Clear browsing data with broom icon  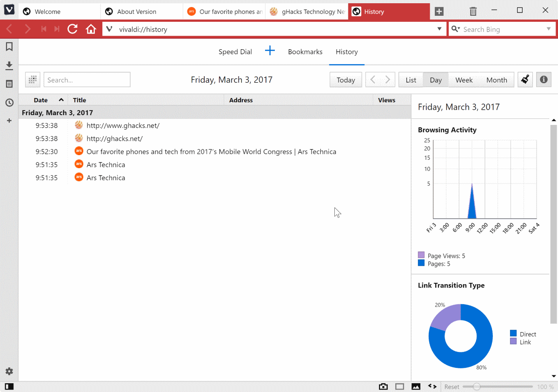point(525,79)
